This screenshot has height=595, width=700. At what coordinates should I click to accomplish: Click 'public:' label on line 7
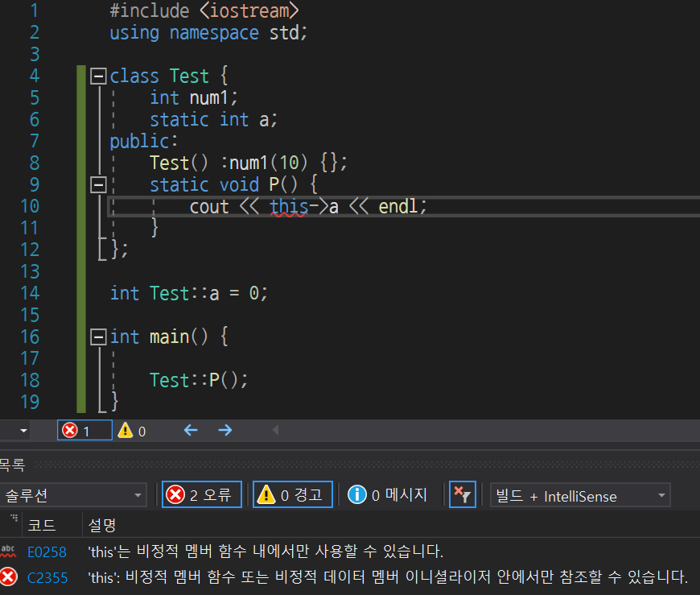click(144, 141)
